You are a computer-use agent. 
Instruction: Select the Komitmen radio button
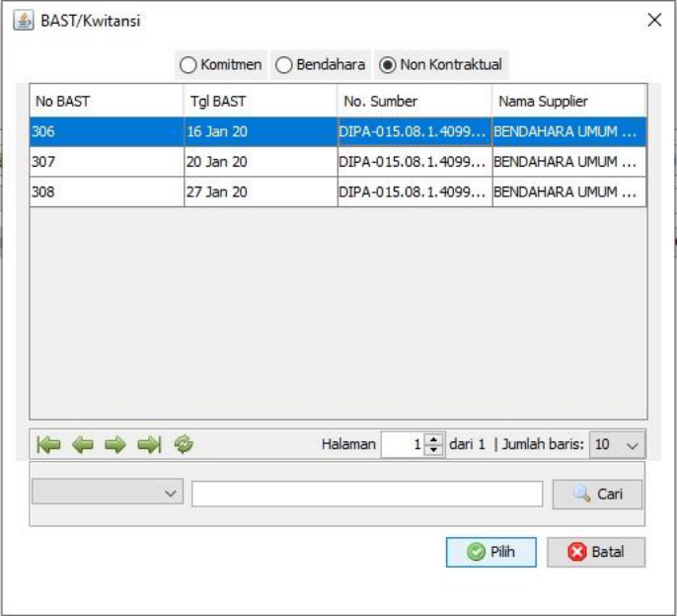[x=188, y=65]
